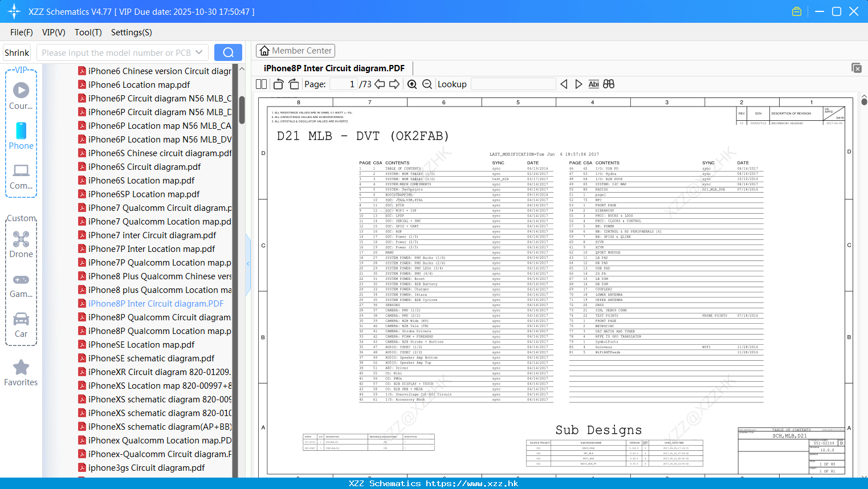Open Favorites star
Image resolution: width=868 pixels, height=489 pixels.
click(x=21, y=373)
